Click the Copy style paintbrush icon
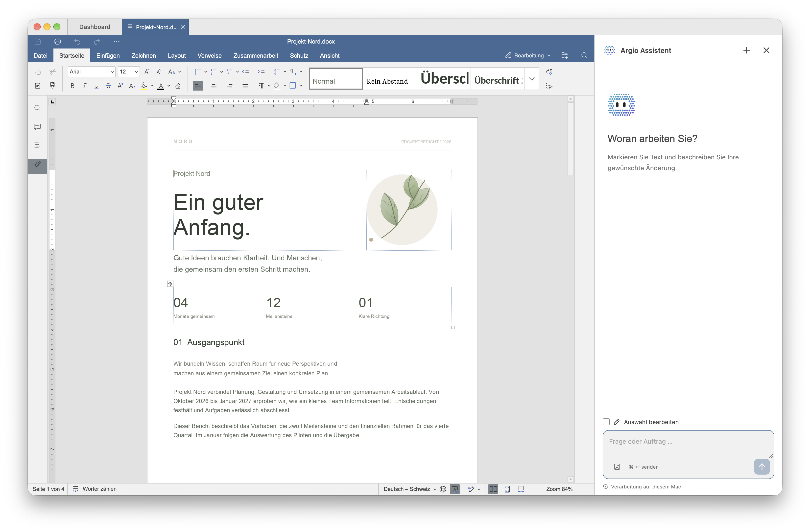The width and height of the screenshot is (810, 532). point(52,85)
